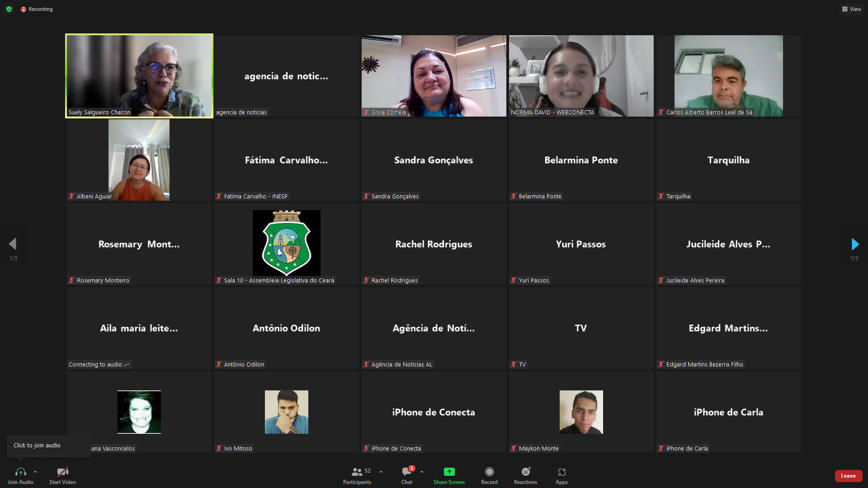Go to next page of participants

pos(854,244)
